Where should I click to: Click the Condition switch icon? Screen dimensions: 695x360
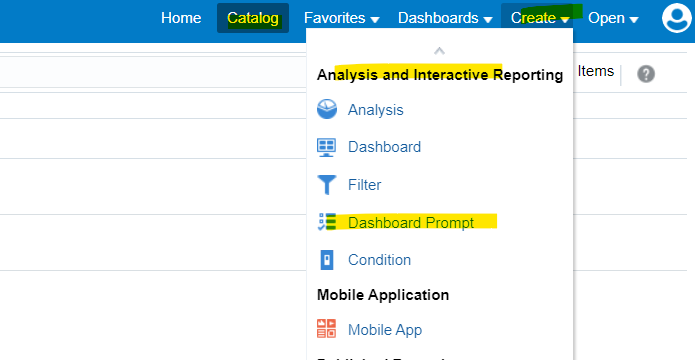(327, 260)
